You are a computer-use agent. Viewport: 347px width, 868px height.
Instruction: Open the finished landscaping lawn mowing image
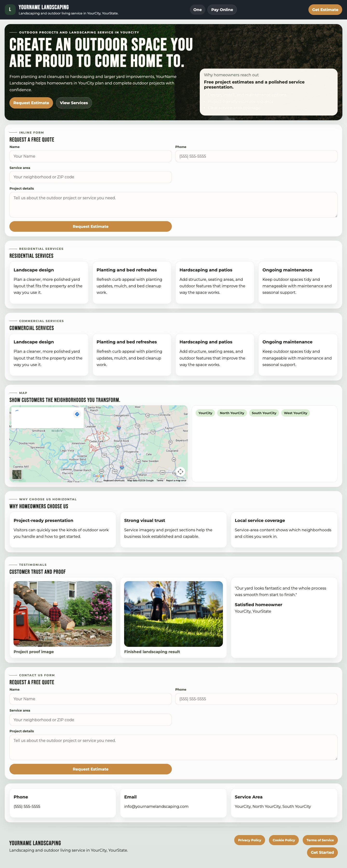pos(173,614)
